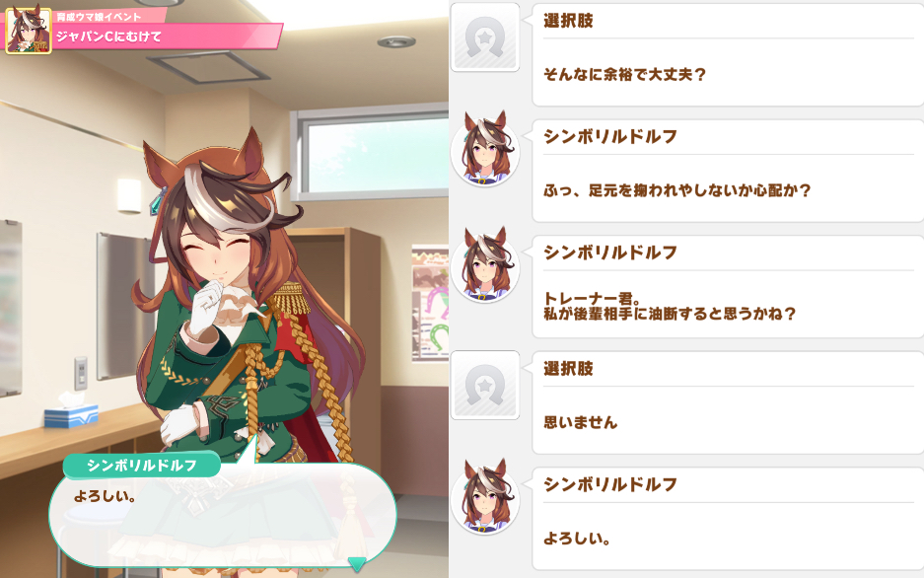This screenshot has width=924, height=578.
Task: Click the 育成ウマ娘イベント label
Action: click(x=99, y=17)
